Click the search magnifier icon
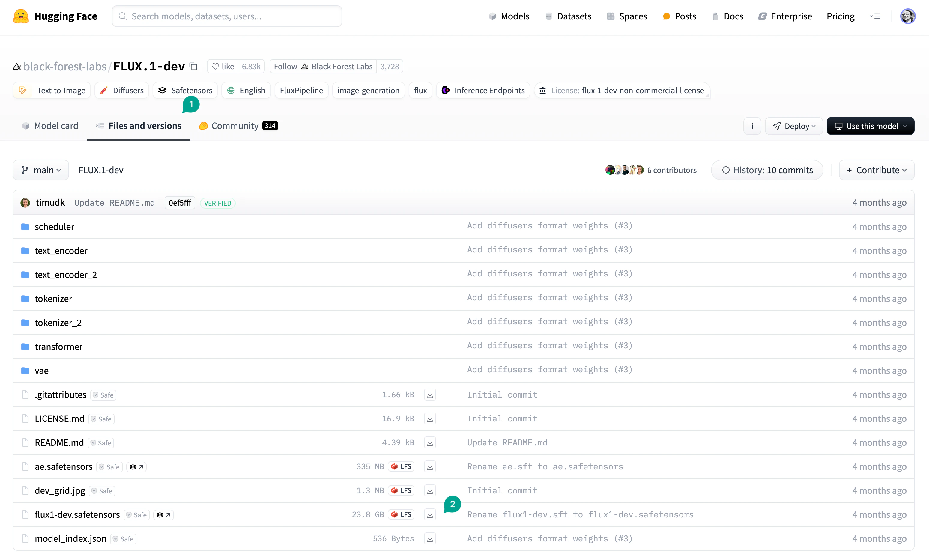Screen dimensions: 929x560 pyautogui.click(x=123, y=16)
